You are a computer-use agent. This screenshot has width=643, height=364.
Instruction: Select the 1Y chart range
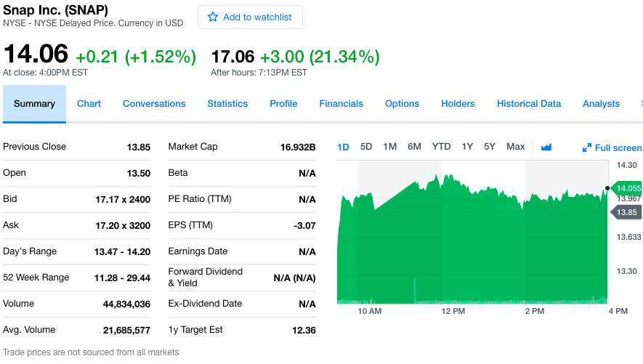coord(467,146)
